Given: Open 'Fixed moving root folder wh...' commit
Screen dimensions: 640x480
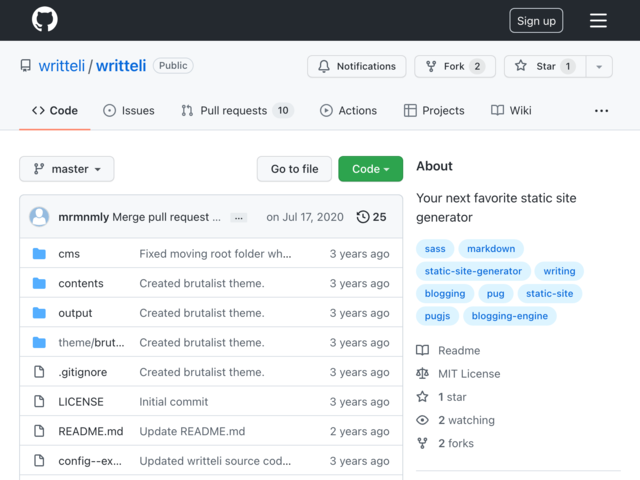Looking at the screenshot, I should [x=216, y=254].
